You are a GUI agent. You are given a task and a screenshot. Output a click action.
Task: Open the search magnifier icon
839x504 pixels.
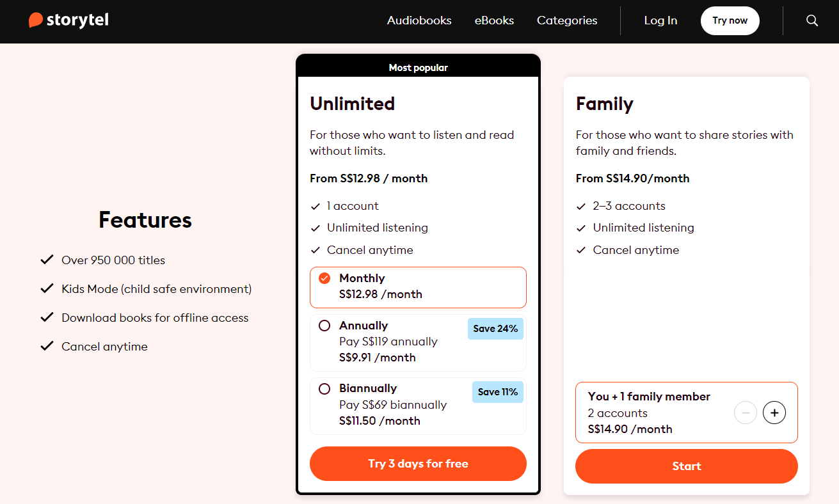click(812, 20)
